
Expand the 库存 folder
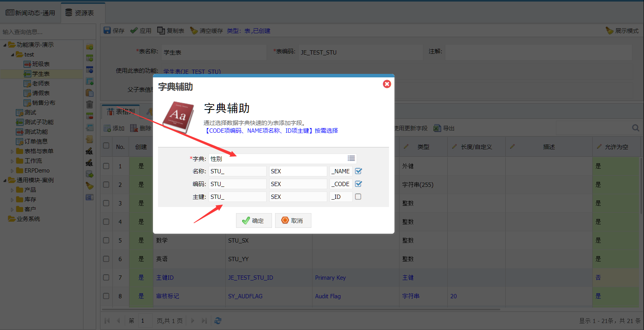[x=12, y=200]
